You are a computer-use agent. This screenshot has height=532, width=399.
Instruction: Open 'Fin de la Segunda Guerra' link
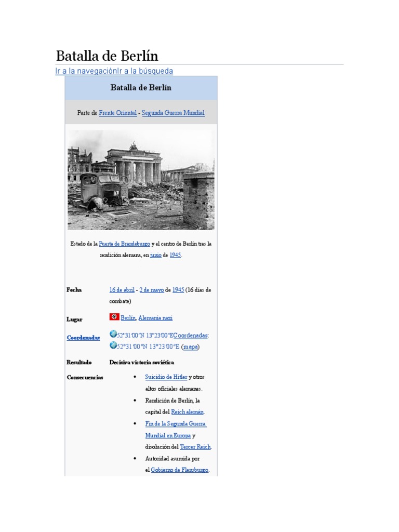[x=176, y=424]
